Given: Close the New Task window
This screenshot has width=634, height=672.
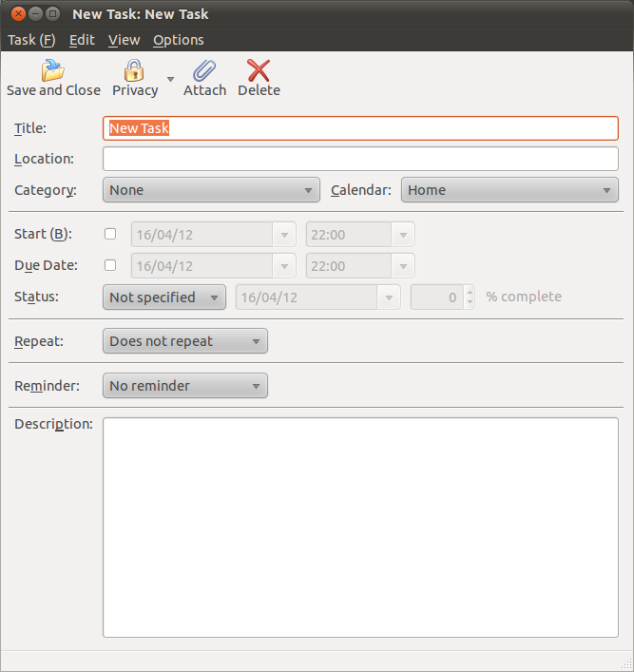Looking at the screenshot, I should [16, 14].
